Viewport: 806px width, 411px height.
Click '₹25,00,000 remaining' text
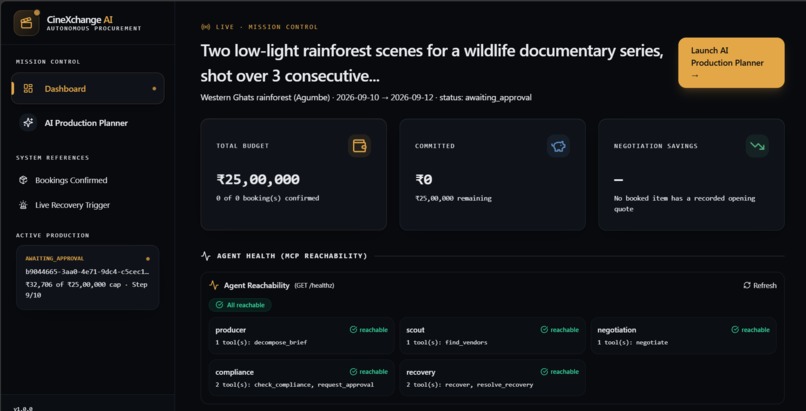tap(453, 198)
